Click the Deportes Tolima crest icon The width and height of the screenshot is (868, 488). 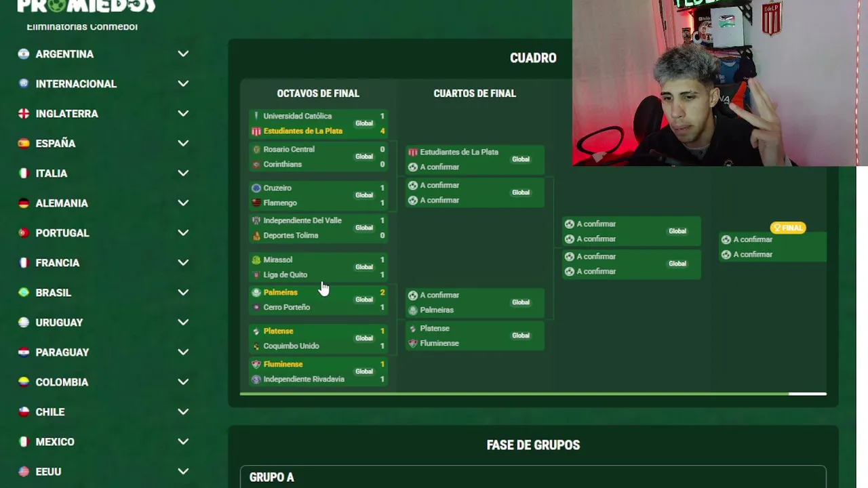coord(256,235)
